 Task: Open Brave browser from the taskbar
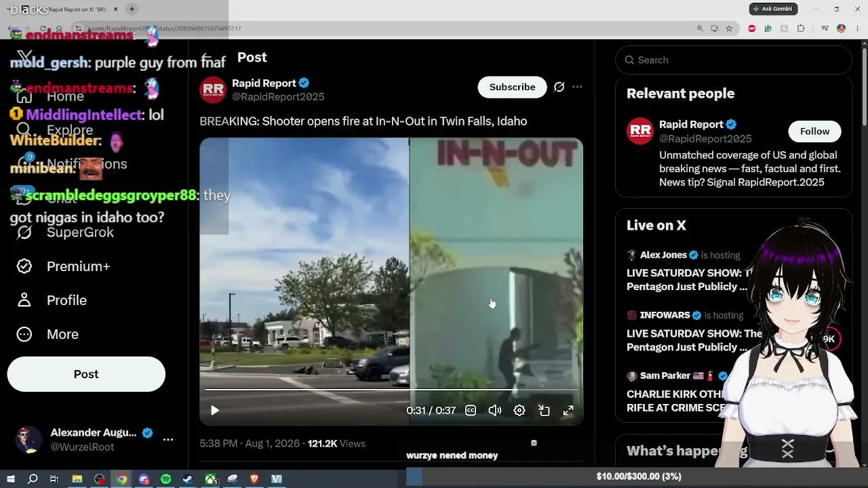(x=255, y=479)
